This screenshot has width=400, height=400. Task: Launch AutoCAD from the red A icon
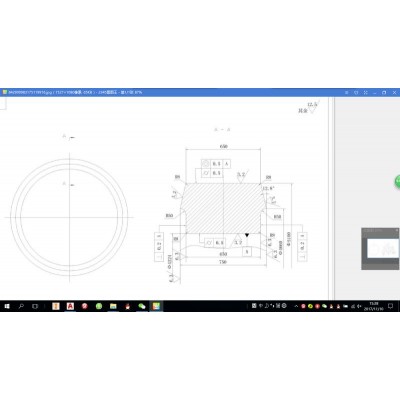[x=70, y=306]
